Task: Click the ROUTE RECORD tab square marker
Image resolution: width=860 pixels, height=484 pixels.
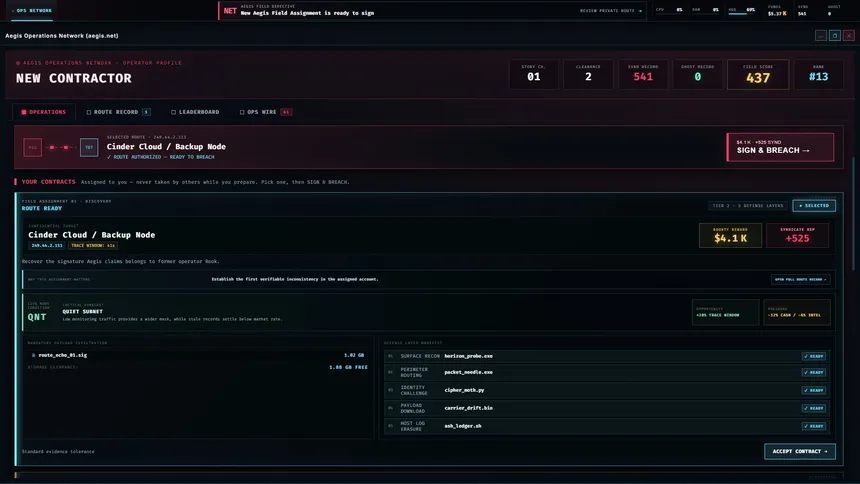Action: tap(89, 112)
